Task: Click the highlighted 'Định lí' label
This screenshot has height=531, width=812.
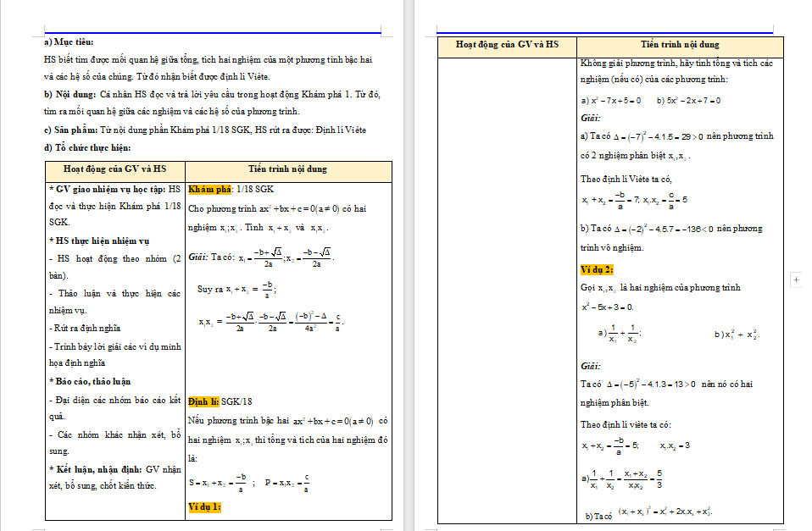Action: tap(203, 401)
